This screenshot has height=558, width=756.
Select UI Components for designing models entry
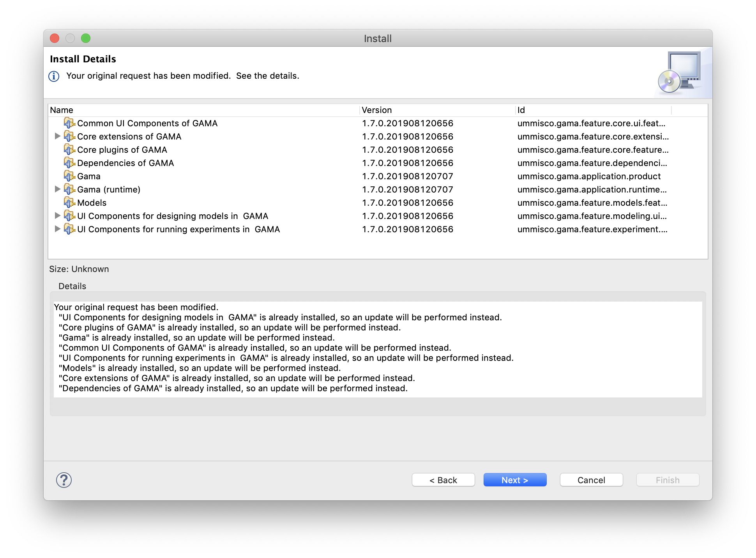[173, 216]
